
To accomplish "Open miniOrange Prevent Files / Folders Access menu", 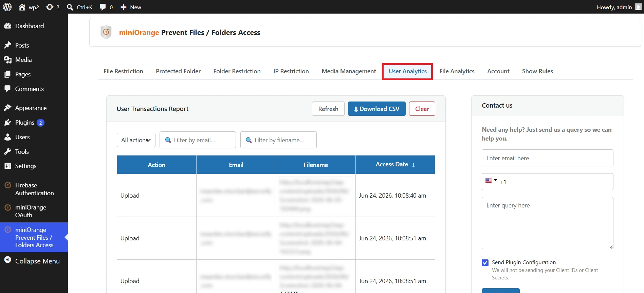I will click(34, 237).
